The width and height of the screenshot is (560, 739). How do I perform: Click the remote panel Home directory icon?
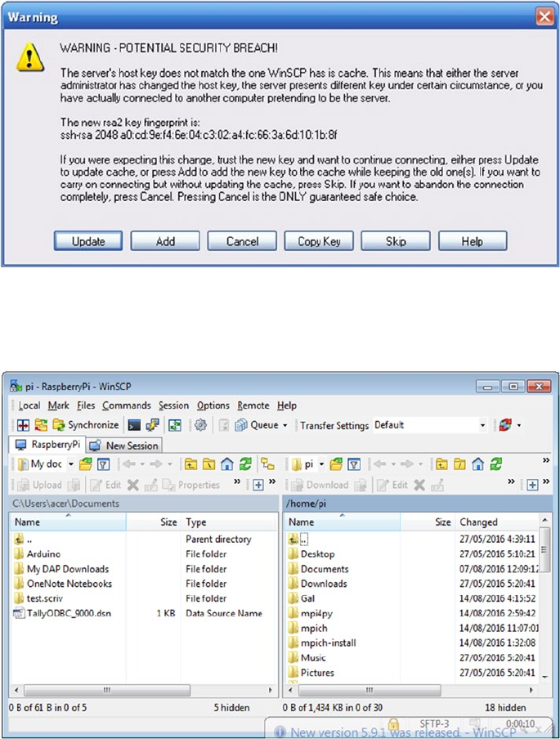click(477, 464)
